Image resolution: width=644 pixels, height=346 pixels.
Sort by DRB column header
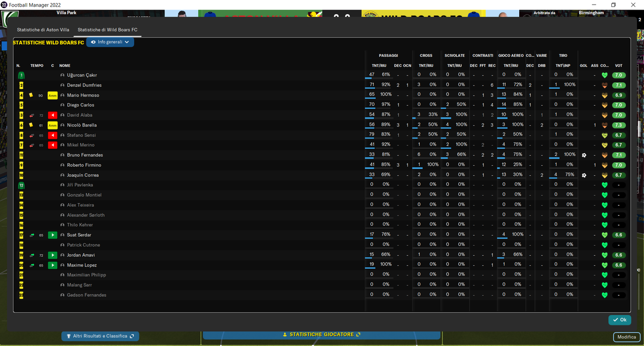pyautogui.click(x=542, y=65)
